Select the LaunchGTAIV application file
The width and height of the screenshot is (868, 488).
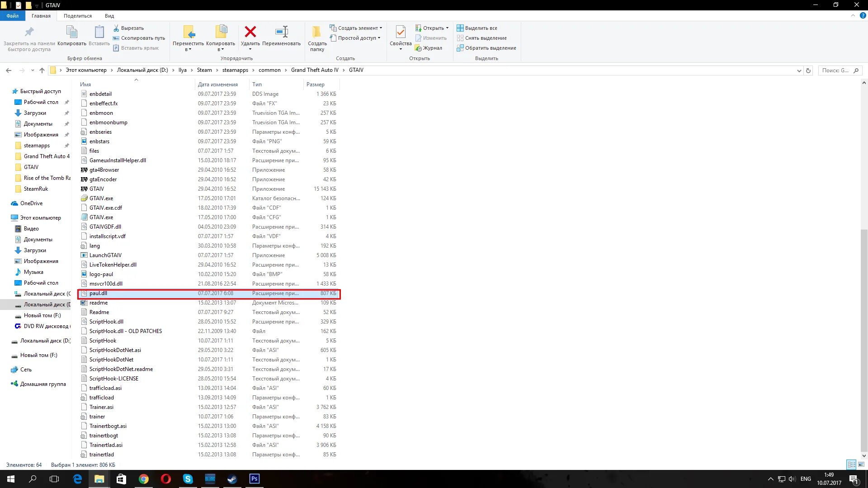point(105,255)
